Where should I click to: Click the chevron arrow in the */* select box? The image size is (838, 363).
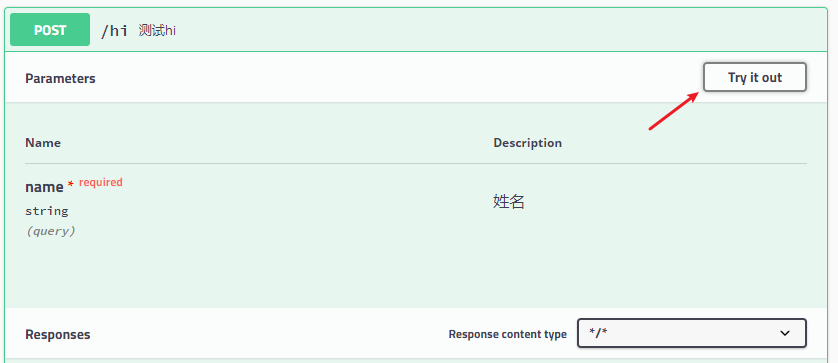pyautogui.click(x=785, y=334)
